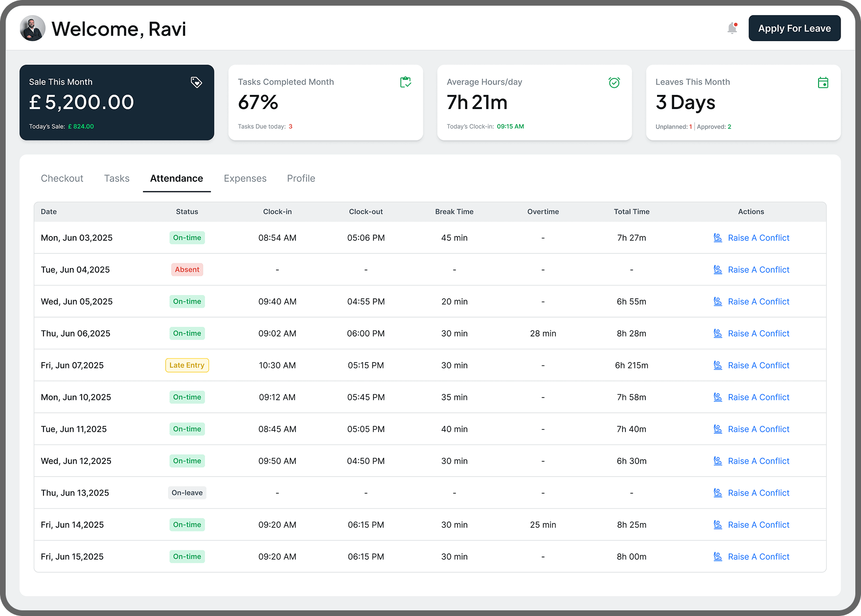Click the conflict icon for Mon, Jun 03 row

718,237
